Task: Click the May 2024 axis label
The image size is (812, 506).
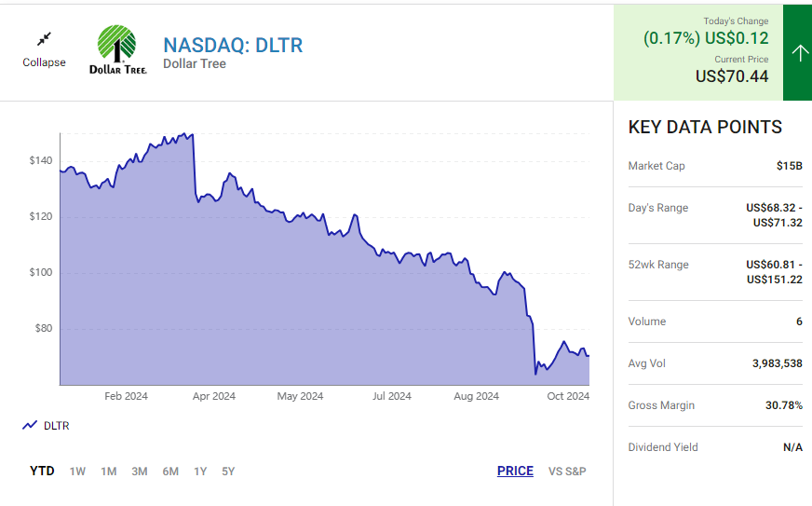Action: (x=300, y=396)
